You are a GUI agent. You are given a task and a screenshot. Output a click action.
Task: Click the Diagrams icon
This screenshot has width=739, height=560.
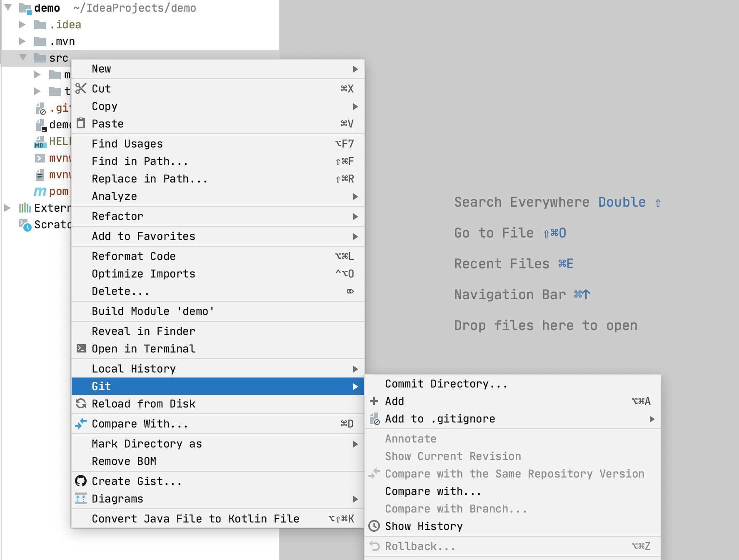(81, 498)
